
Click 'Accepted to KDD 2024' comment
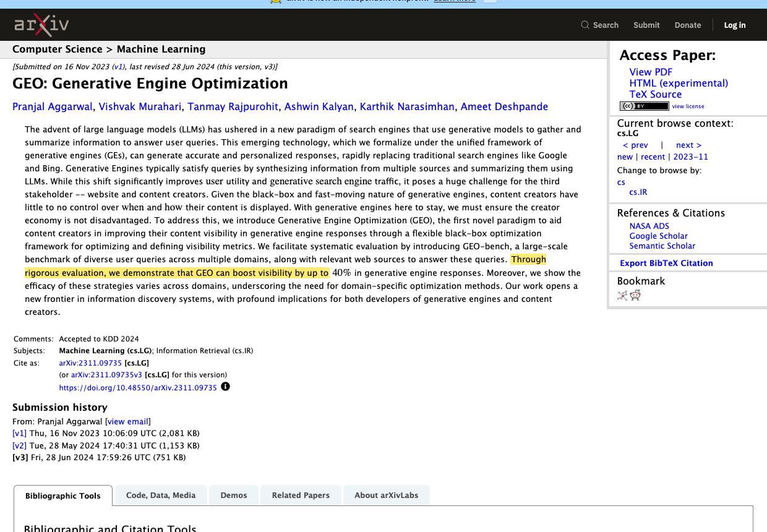(x=99, y=339)
